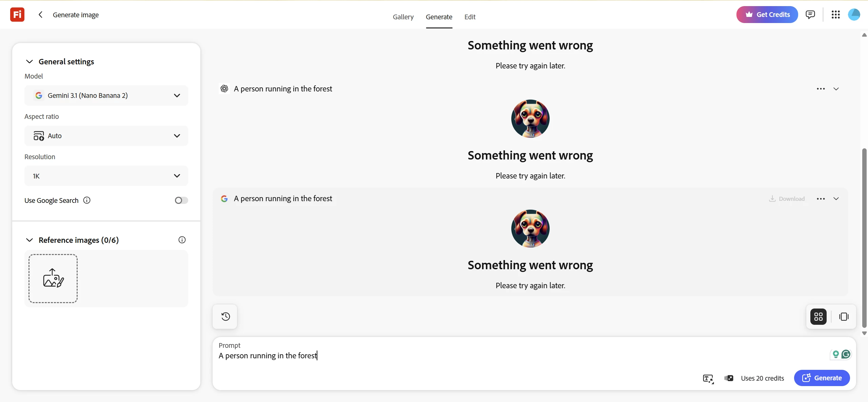Toggle the prompt suggestions icon left of credits
868x402 pixels.
(729, 378)
